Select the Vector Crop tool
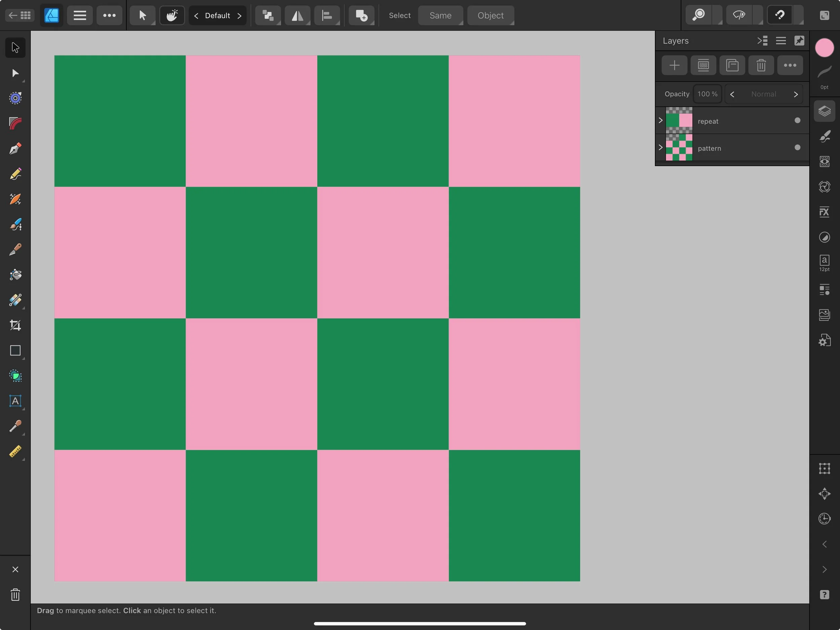This screenshot has width=840, height=630. (15, 325)
